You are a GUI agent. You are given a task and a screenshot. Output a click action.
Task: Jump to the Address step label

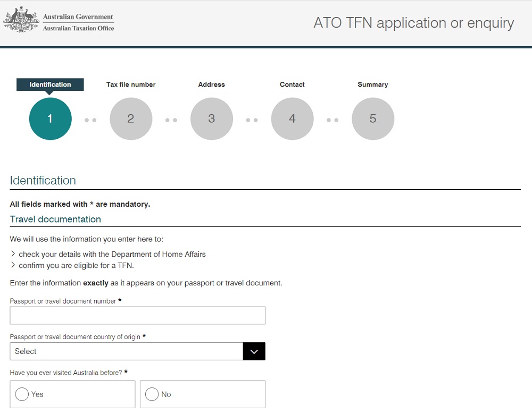coord(211,85)
